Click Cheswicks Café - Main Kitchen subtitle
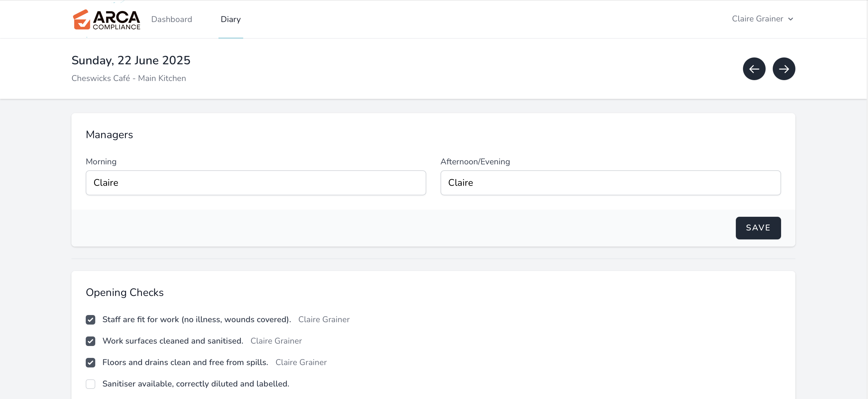This screenshot has width=868, height=399. pyautogui.click(x=129, y=78)
